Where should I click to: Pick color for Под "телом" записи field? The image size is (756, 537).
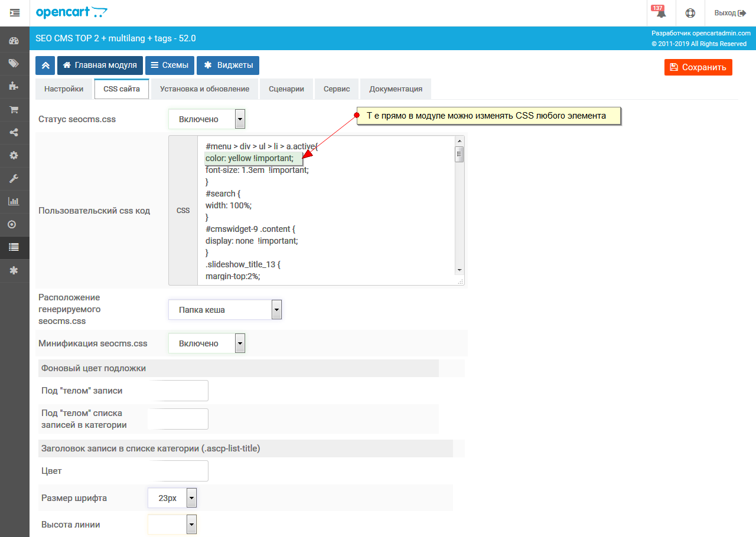coord(178,391)
